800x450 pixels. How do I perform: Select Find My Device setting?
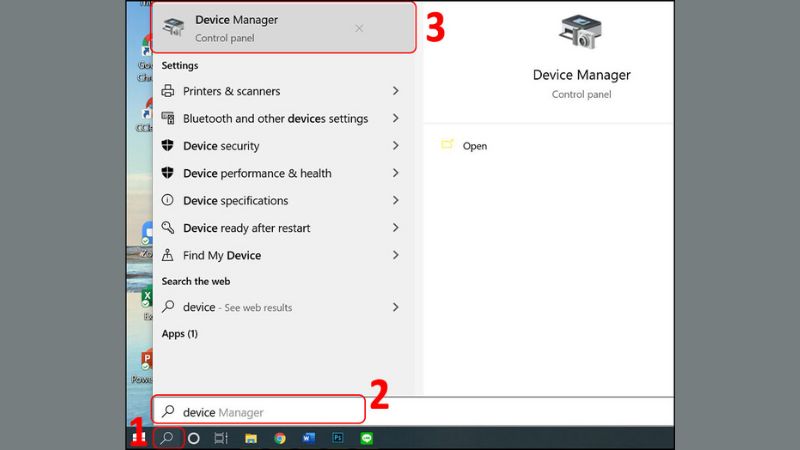222,255
